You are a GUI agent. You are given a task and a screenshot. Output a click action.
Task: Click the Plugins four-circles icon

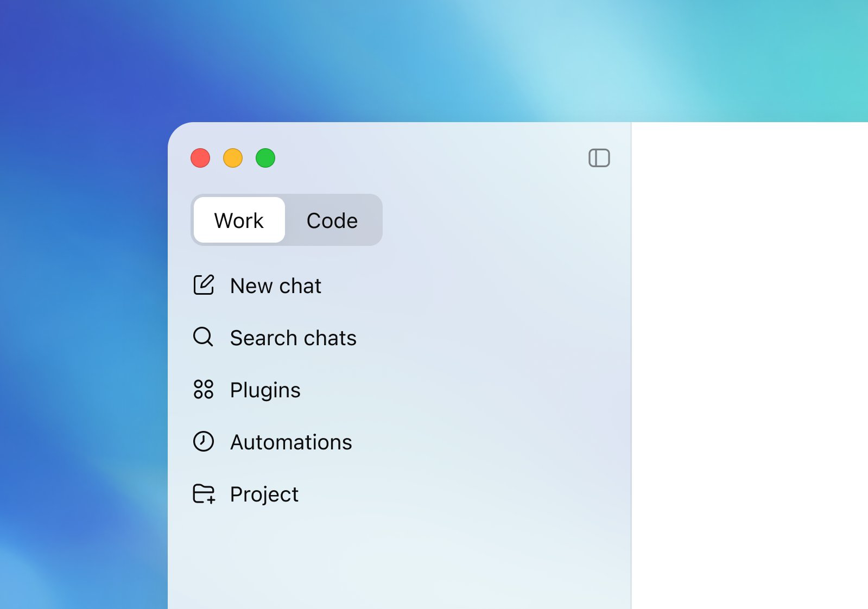coord(204,389)
